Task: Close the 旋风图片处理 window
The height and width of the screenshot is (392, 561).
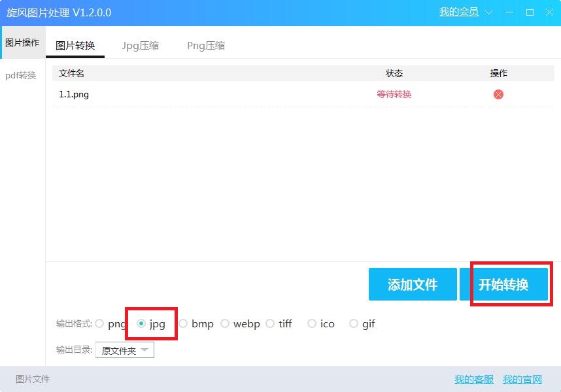Action: coord(549,12)
